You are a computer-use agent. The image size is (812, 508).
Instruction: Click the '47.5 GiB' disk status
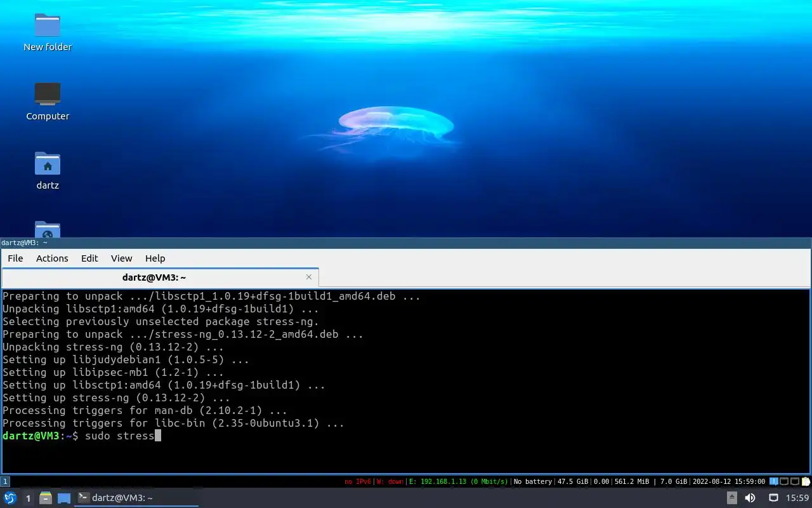(x=573, y=481)
